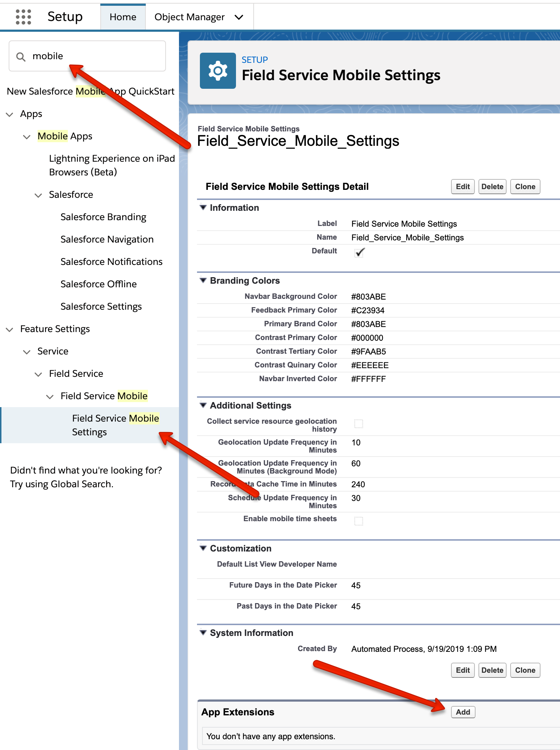
Task: Click the Enable mobile time sheets checkbox
Action: 359,521
